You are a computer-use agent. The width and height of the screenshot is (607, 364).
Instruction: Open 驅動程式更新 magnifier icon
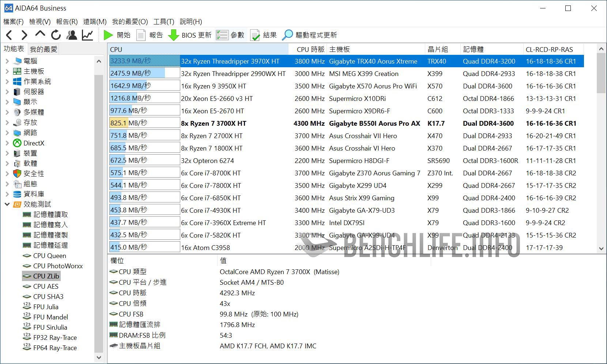(x=287, y=35)
